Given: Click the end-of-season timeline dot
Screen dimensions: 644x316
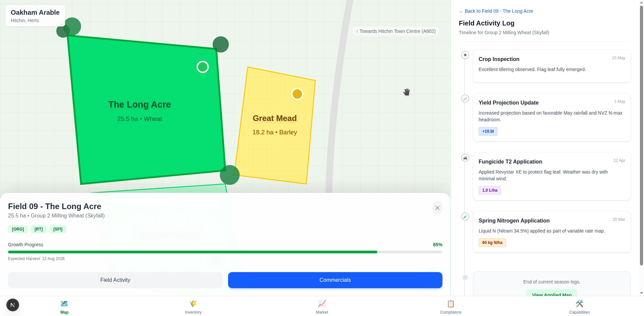Looking at the screenshot, I should click(465, 277).
